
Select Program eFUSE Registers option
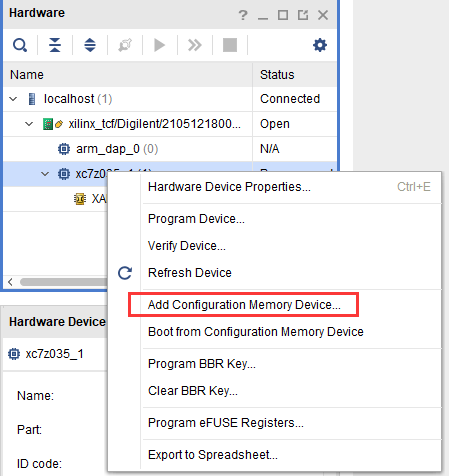click(x=226, y=423)
